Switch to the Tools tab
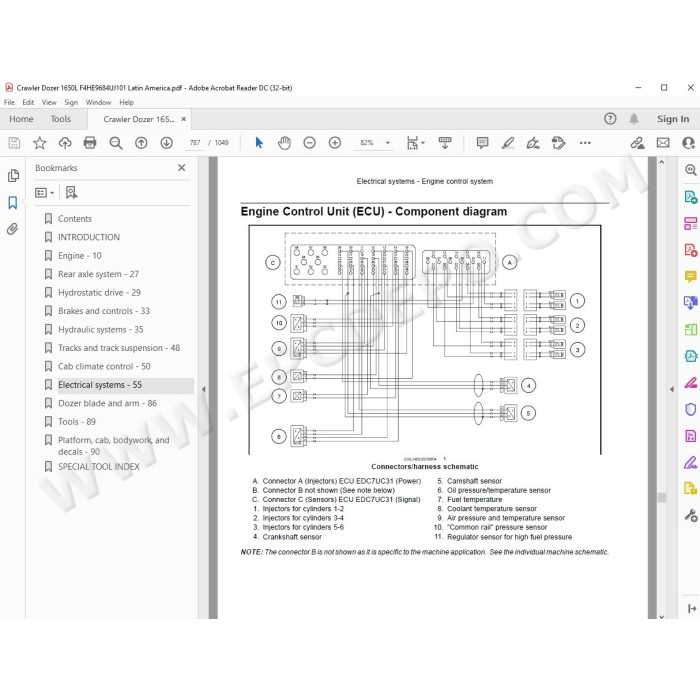 click(60, 119)
